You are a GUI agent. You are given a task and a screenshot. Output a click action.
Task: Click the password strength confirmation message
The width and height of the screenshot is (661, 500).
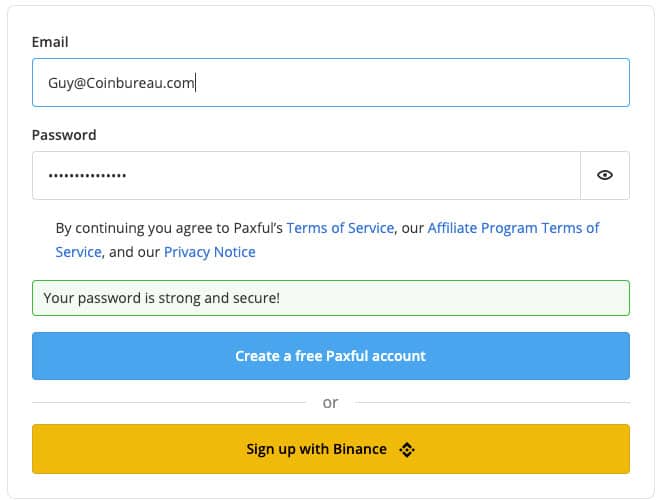pos(161,298)
